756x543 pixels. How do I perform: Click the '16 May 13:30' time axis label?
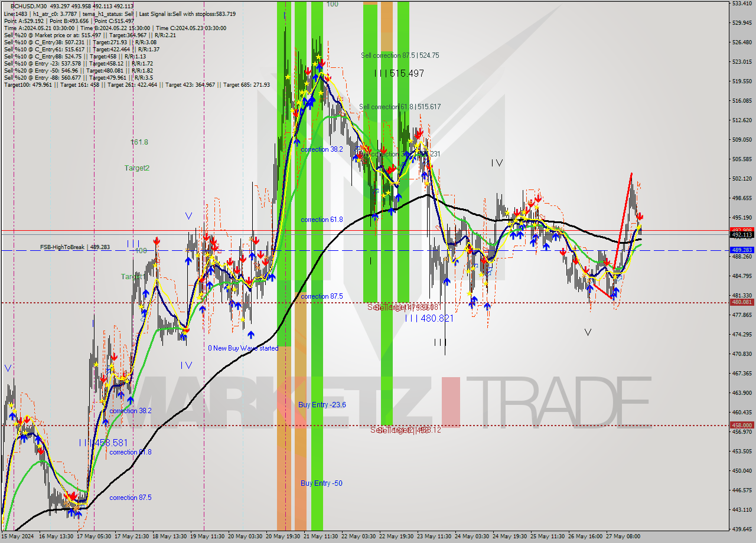(56, 537)
